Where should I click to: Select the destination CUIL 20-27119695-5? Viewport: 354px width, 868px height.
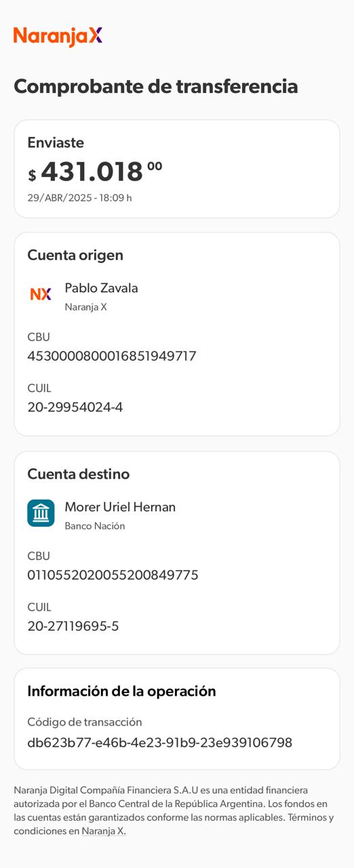(73, 627)
